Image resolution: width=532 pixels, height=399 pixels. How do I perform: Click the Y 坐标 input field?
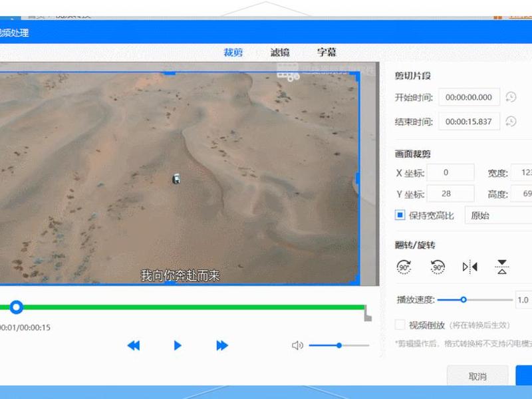click(x=450, y=194)
